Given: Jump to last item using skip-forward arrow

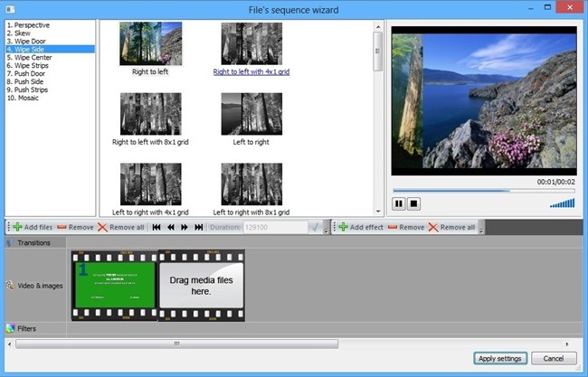Looking at the screenshot, I should click(198, 229).
